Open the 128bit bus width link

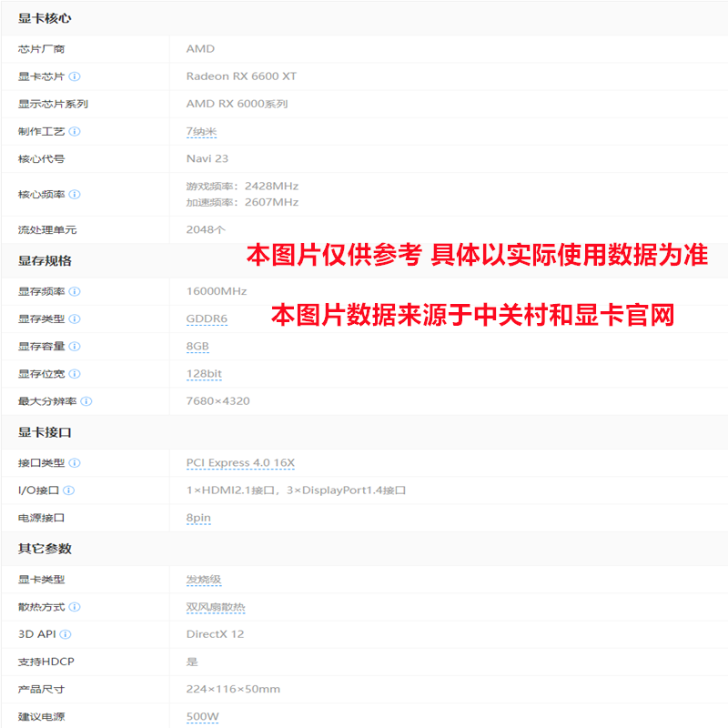point(204,374)
